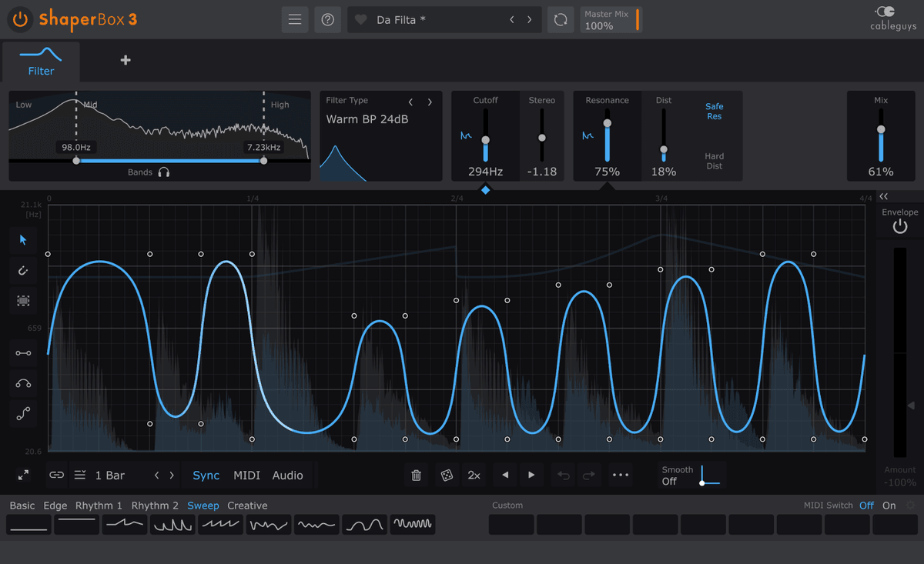Turn the MIDI Switch On
The image size is (924, 564).
click(x=889, y=506)
